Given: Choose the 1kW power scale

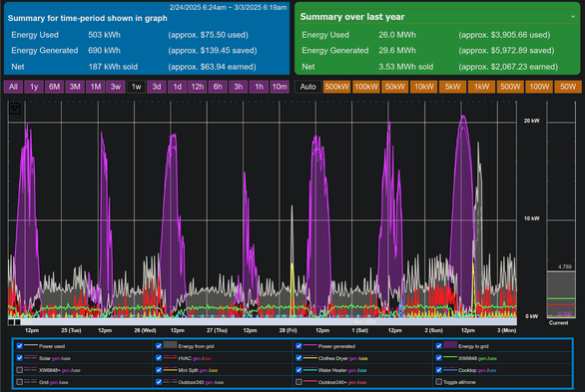Looking at the screenshot, I should (x=481, y=87).
